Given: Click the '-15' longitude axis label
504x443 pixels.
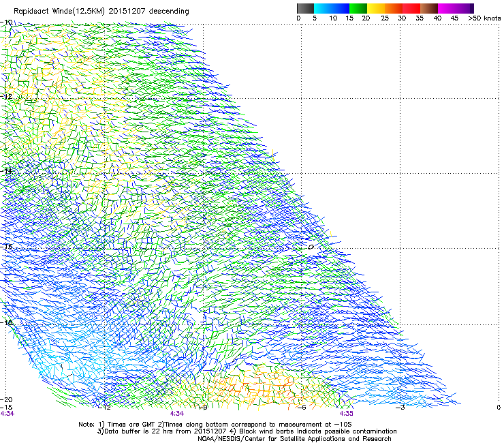Looking at the screenshot, I should 6,407.
